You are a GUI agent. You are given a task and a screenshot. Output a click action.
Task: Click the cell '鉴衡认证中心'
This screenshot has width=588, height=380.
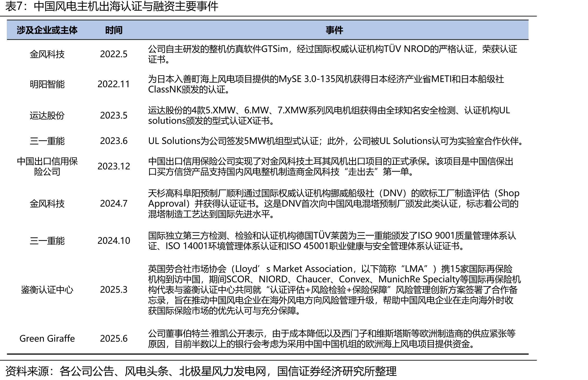click(x=47, y=290)
